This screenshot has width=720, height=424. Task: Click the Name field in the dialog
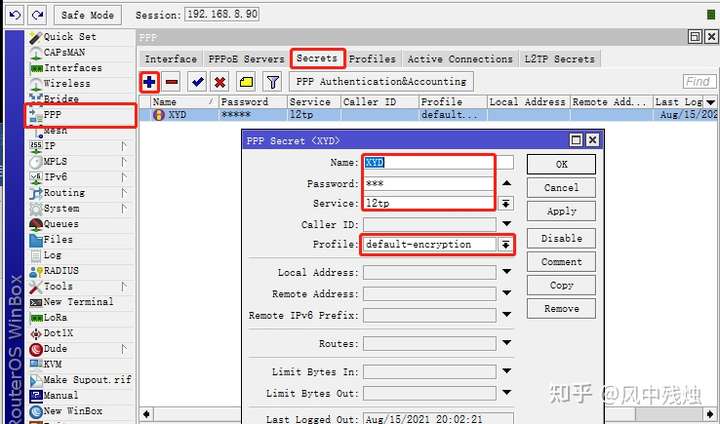click(439, 163)
